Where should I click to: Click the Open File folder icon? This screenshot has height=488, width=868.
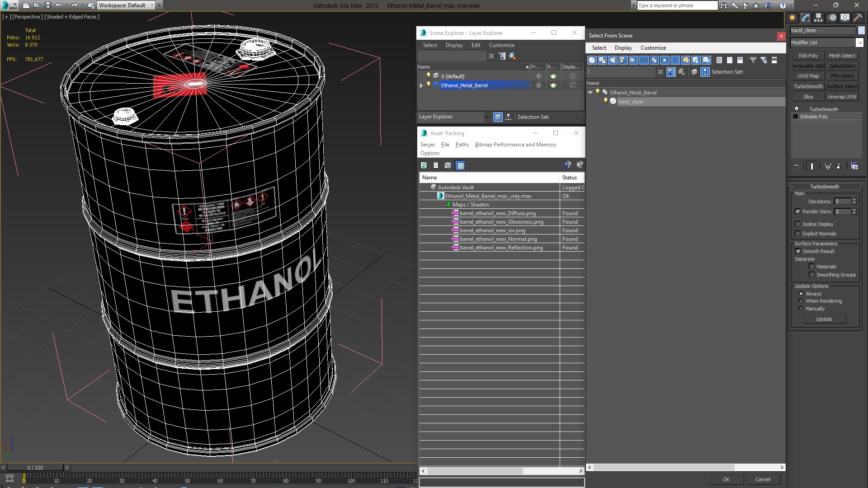[37, 5]
